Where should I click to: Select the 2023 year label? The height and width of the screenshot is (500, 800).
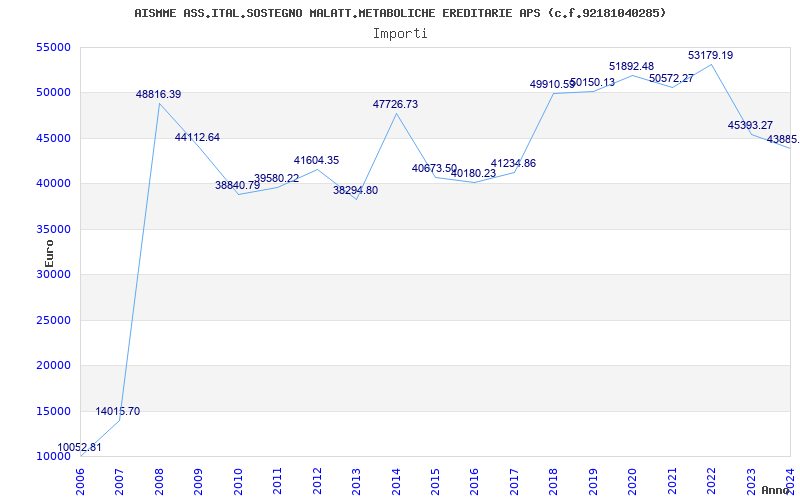[751, 482]
